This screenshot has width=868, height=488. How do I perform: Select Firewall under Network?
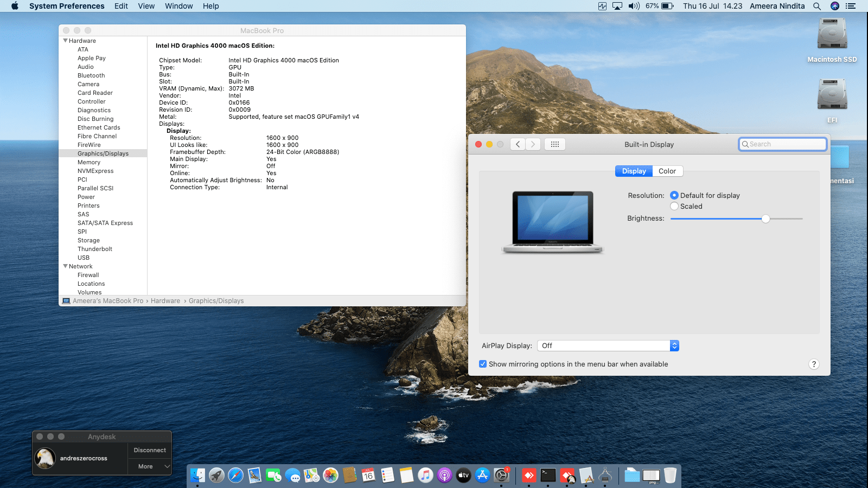[x=88, y=275]
